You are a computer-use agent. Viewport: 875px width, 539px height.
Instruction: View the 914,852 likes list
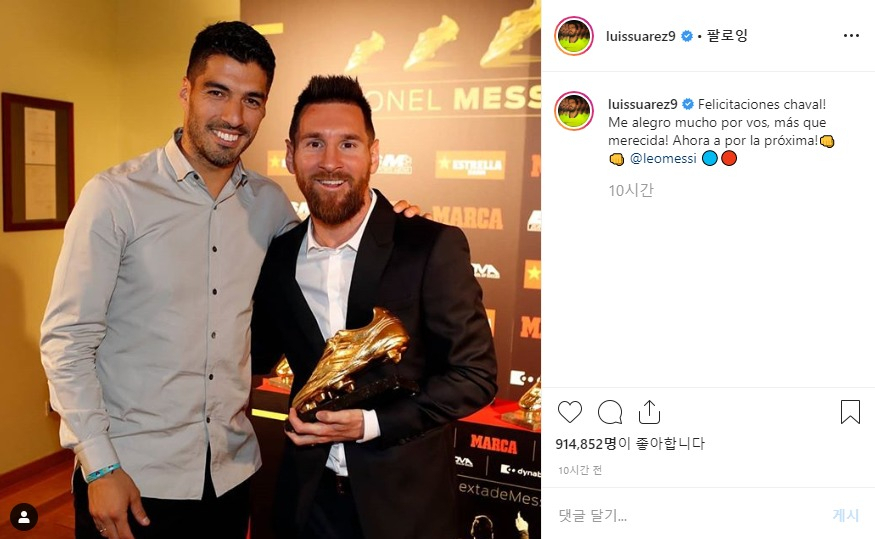[630, 444]
